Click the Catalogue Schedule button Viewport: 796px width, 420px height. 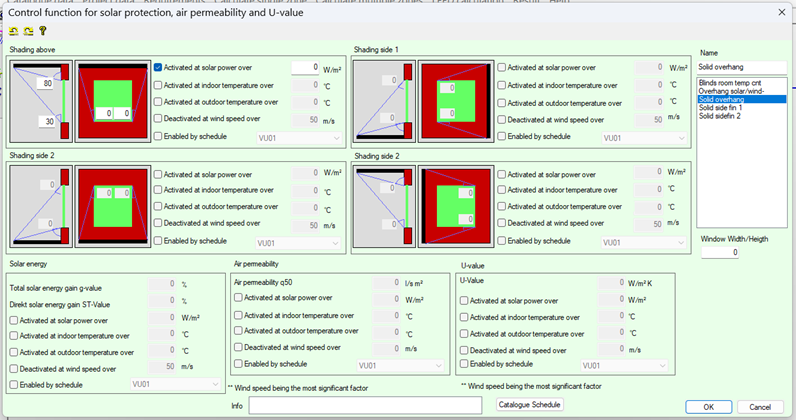click(x=530, y=405)
